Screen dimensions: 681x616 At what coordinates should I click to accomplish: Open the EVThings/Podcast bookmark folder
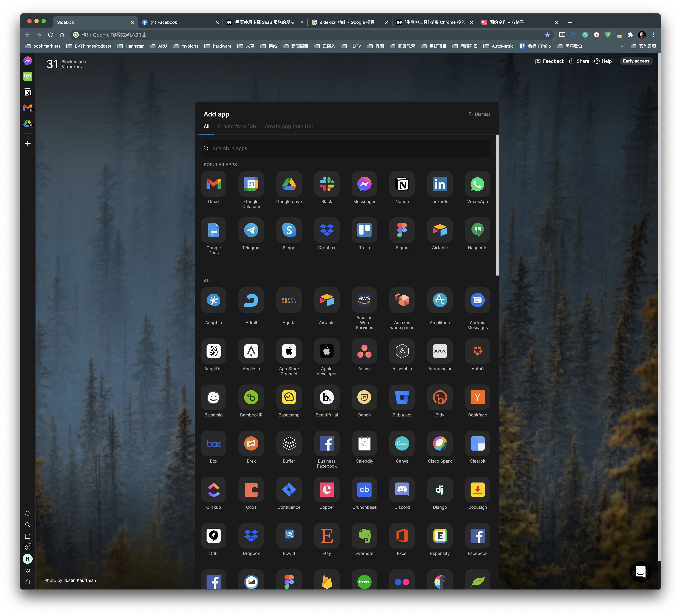click(89, 46)
